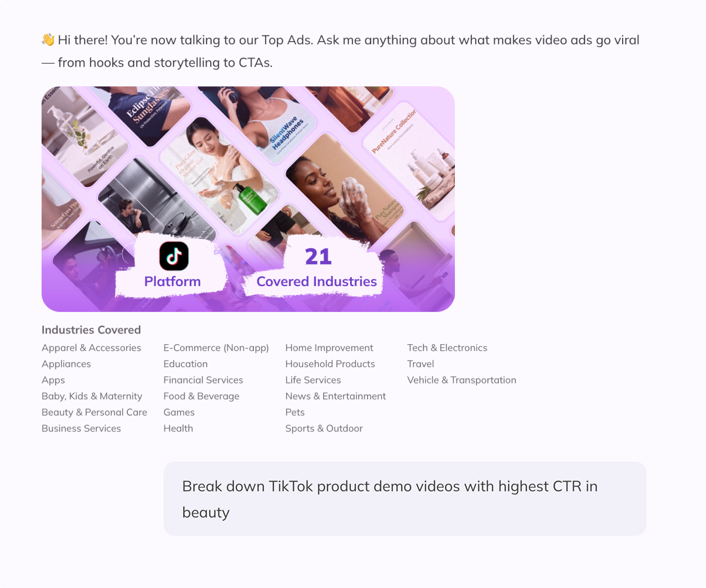Select the Beauty & Personal Care industry

(x=94, y=412)
